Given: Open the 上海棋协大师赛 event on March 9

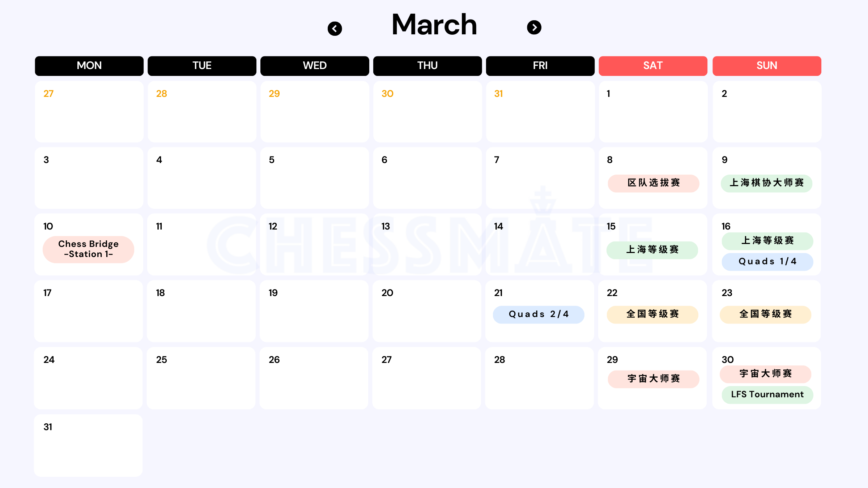Looking at the screenshot, I should pos(766,183).
